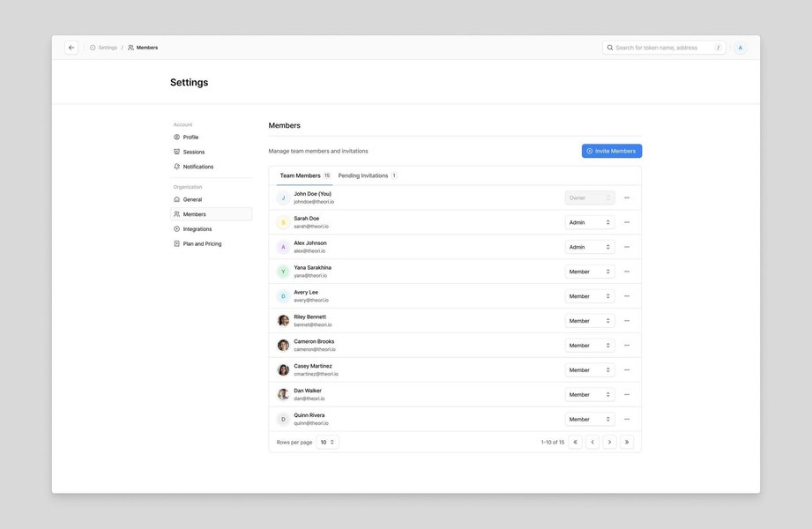Image resolution: width=812 pixels, height=529 pixels.
Task: Click Invite Members button
Action: coord(612,151)
